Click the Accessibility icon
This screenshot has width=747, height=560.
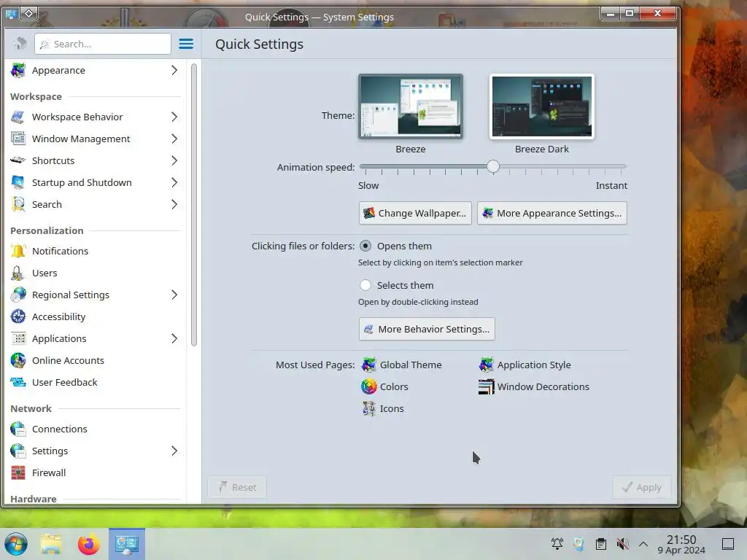click(18, 316)
